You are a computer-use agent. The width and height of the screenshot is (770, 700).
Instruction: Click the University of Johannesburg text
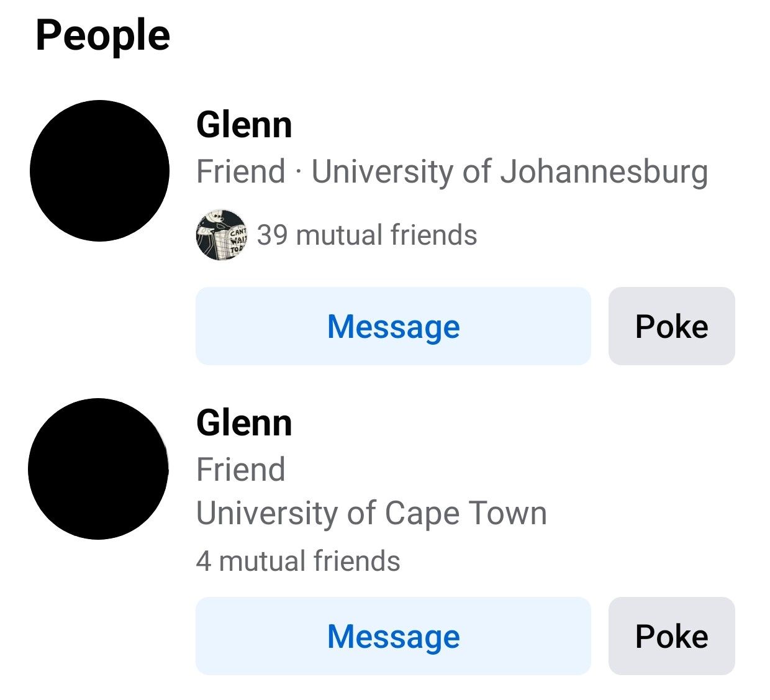click(x=509, y=172)
